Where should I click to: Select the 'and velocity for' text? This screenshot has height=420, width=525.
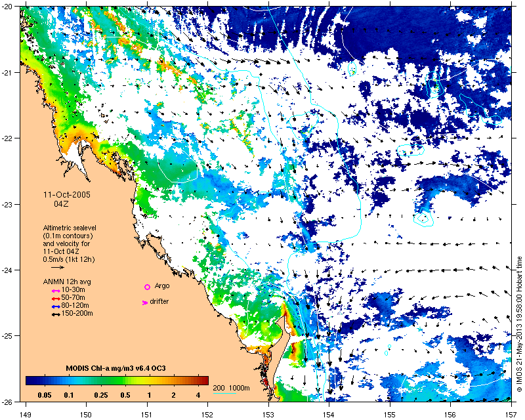[x=66, y=244]
